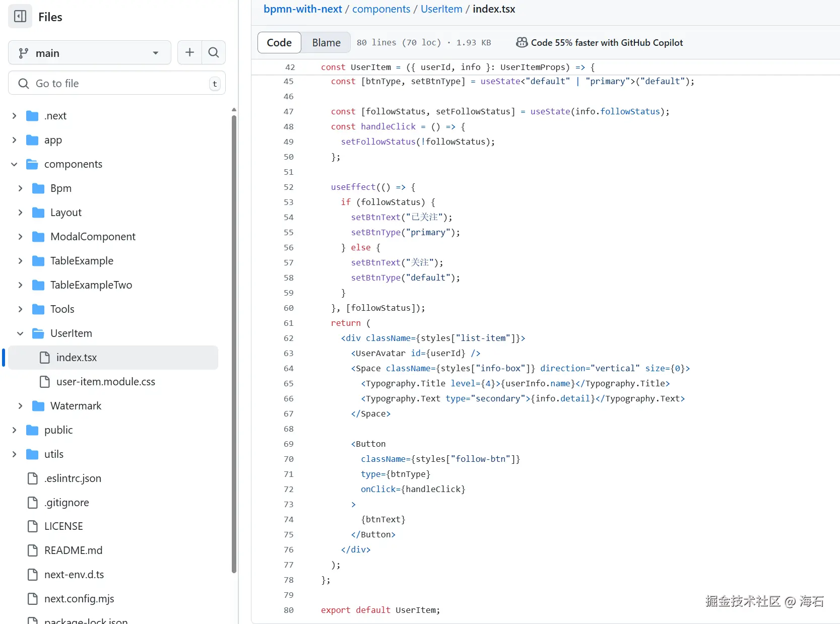The image size is (840, 624).
Task: Select next.config.mjs in file tree
Action: (79, 599)
